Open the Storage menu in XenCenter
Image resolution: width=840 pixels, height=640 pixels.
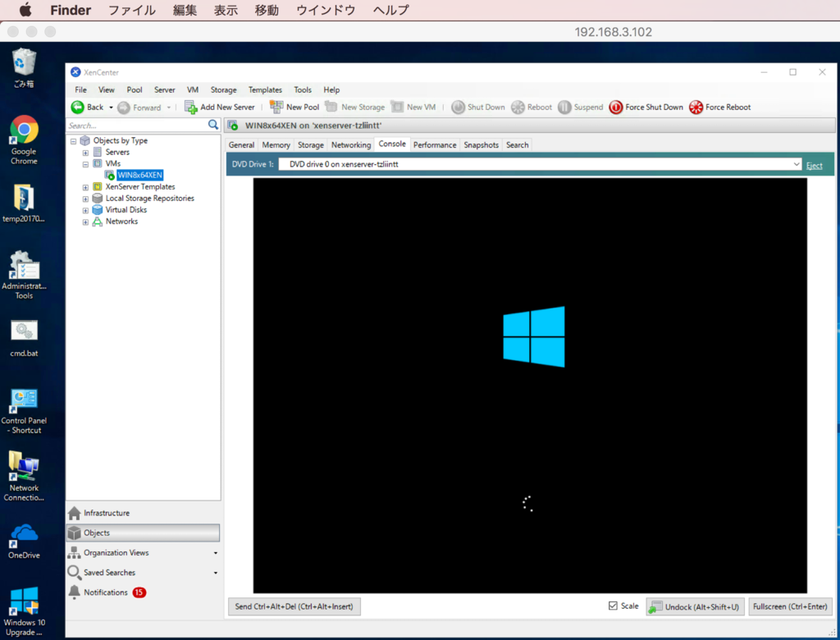click(223, 89)
